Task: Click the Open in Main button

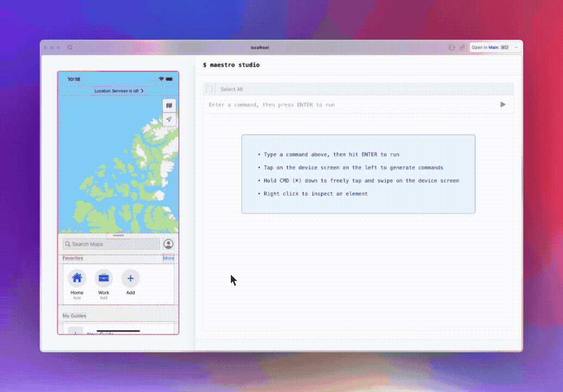Action: pos(490,47)
